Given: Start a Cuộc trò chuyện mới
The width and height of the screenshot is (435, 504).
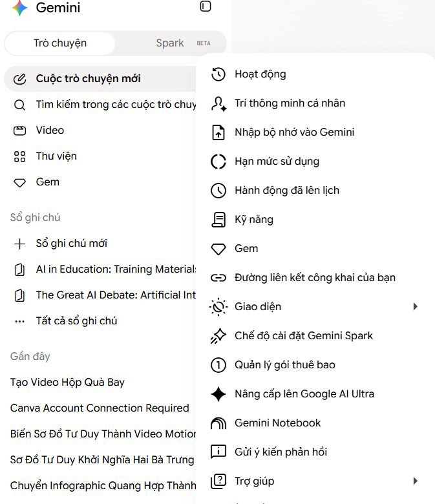Looking at the screenshot, I should point(100,79).
